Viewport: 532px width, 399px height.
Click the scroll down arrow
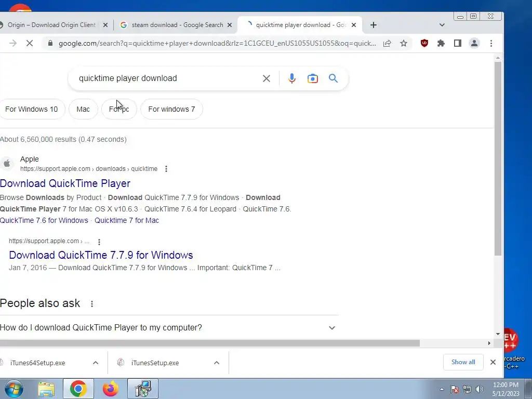(x=498, y=334)
